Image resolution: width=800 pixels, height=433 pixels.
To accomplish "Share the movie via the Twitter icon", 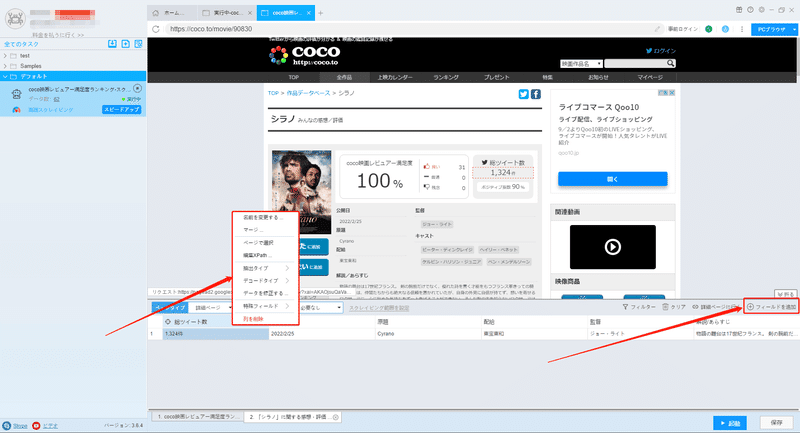I will tap(523, 94).
